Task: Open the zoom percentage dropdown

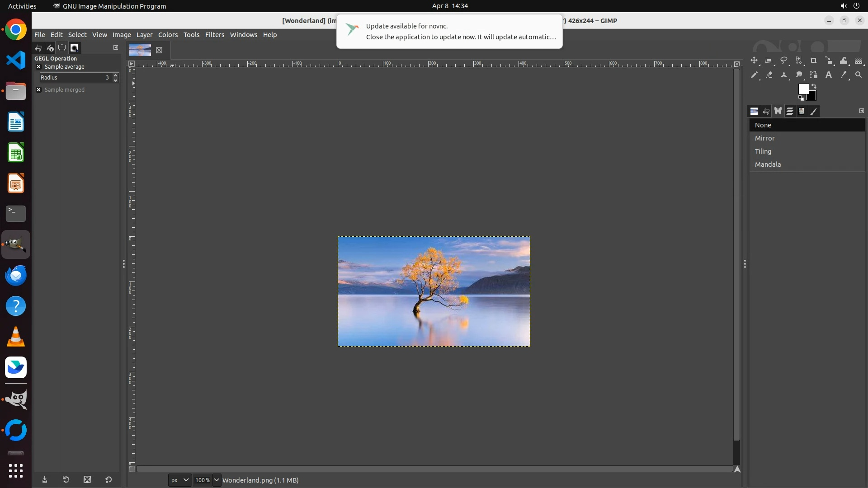Action: click(x=217, y=480)
